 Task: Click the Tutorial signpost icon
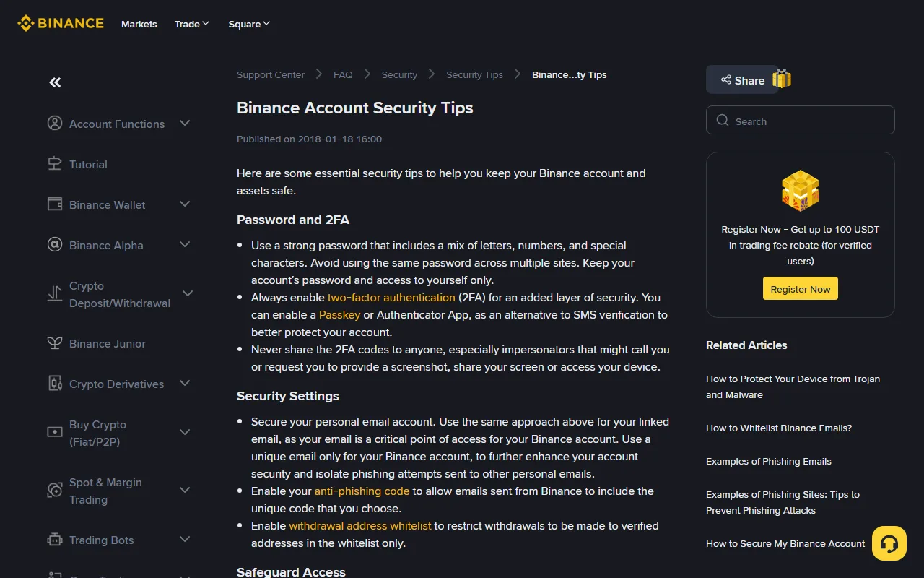pyautogui.click(x=55, y=164)
